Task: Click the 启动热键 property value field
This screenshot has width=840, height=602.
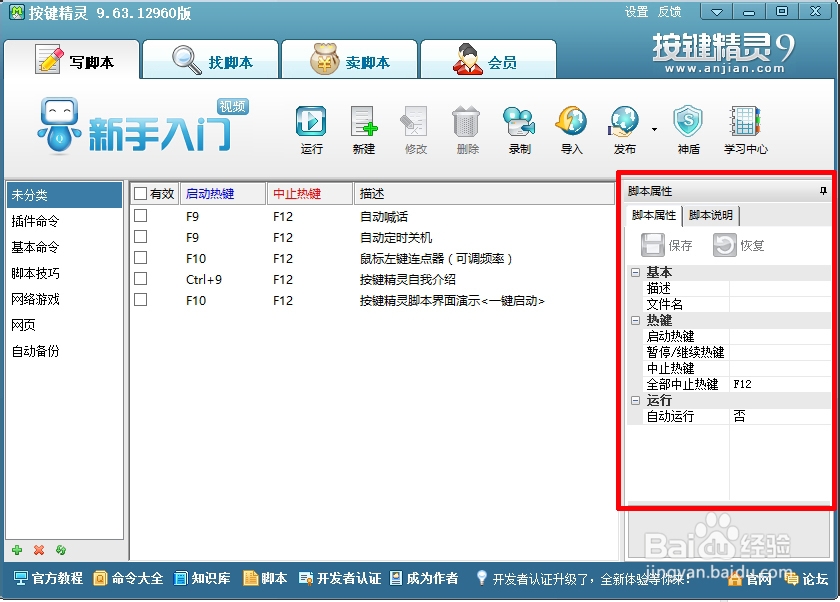Action: point(780,336)
